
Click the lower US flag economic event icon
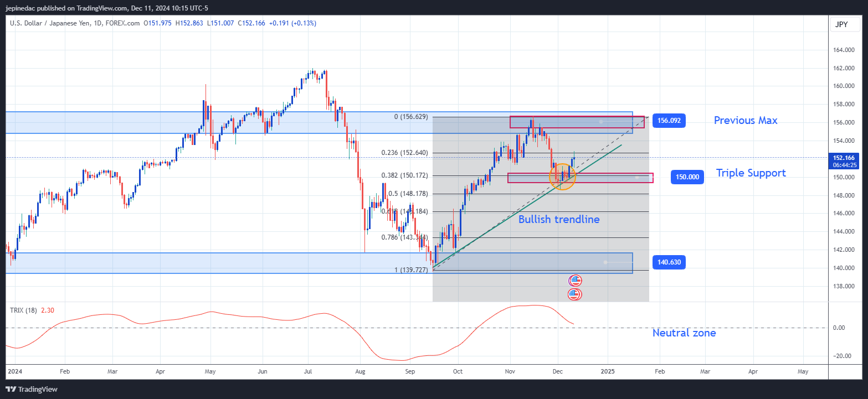pos(575,294)
